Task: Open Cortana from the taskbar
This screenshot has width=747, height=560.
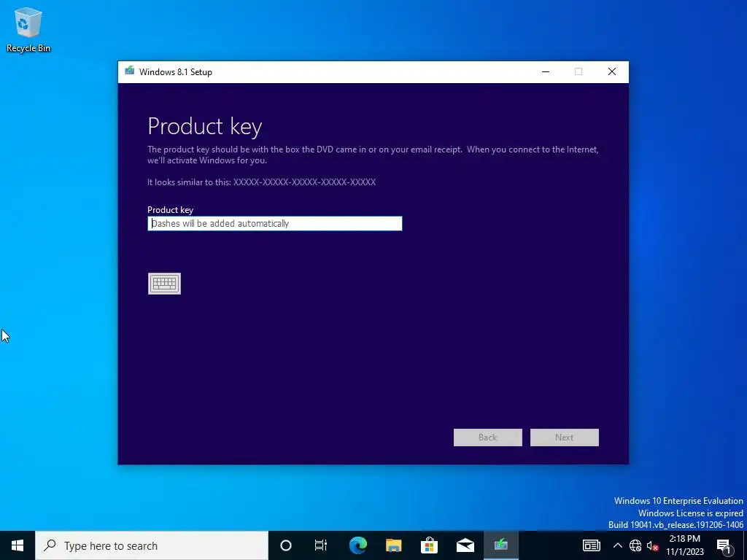Action: [286, 545]
